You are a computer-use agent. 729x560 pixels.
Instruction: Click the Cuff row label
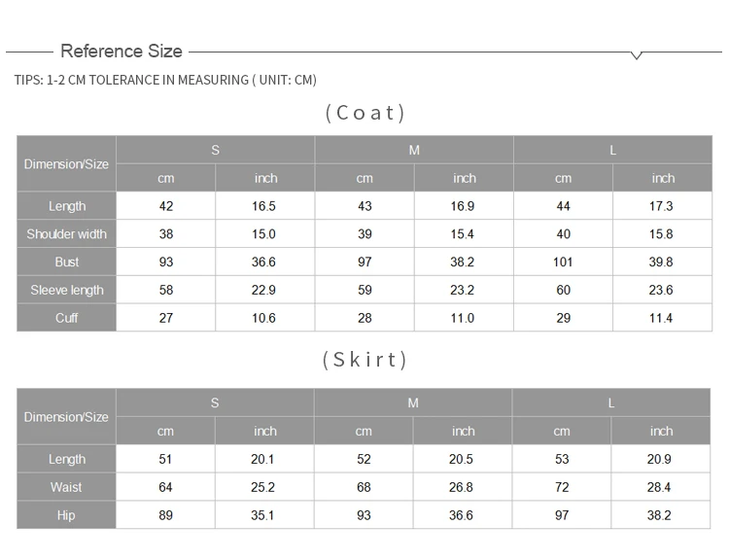point(66,318)
